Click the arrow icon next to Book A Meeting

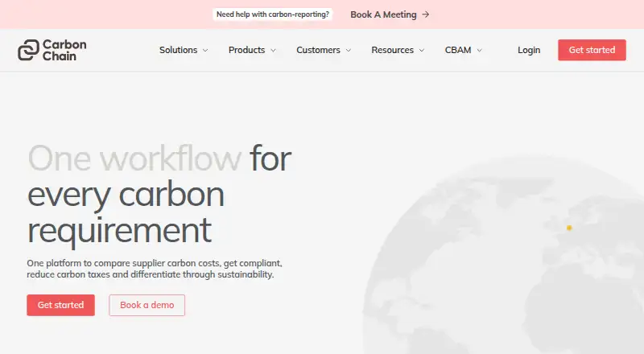click(x=426, y=14)
